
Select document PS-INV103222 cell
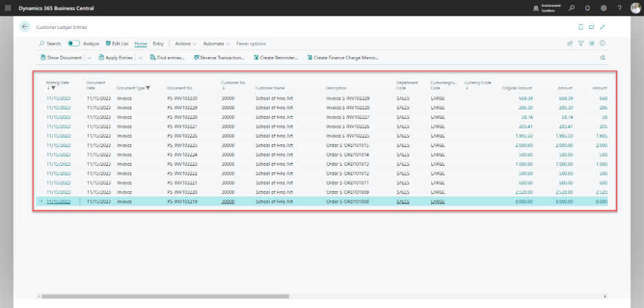(x=182, y=173)
